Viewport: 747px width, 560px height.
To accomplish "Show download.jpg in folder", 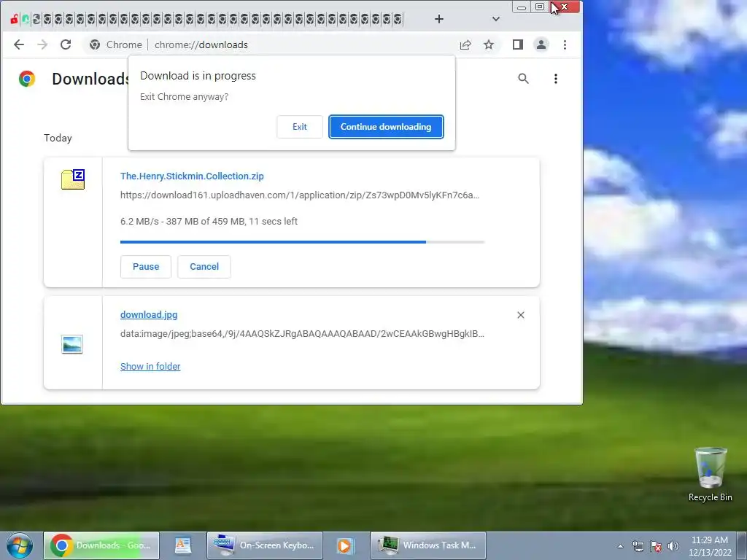I will pyautogui.click(x=150, y=366).
